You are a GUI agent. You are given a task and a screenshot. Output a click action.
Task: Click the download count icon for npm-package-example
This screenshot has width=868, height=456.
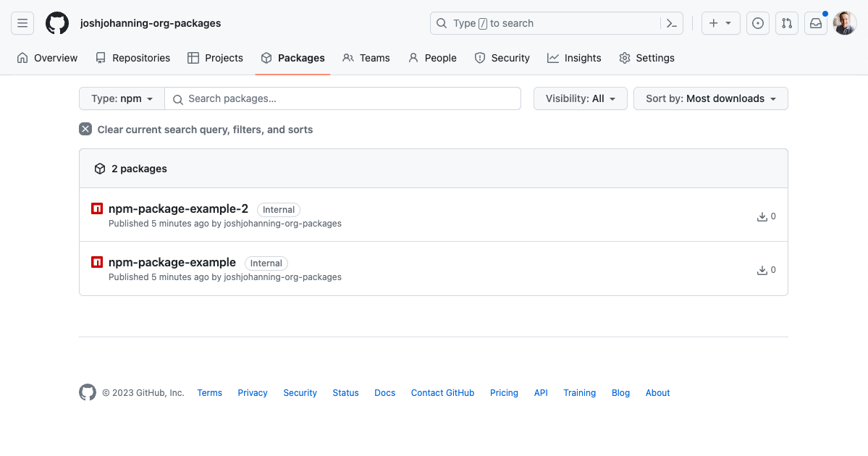click(762, 269)
